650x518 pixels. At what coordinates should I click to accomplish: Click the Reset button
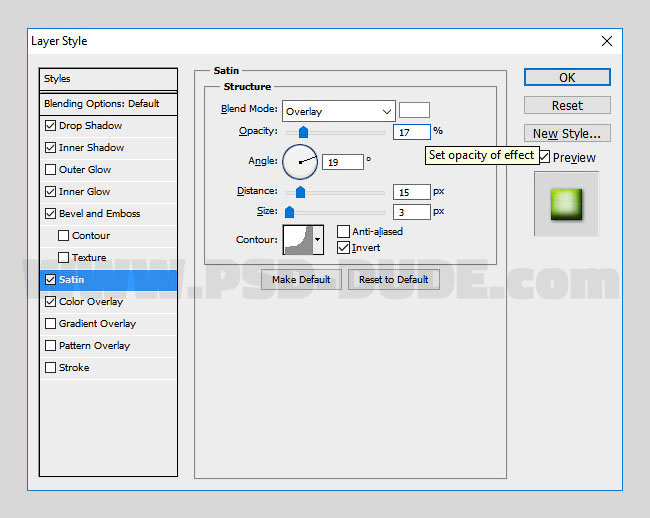coord(567,105)
